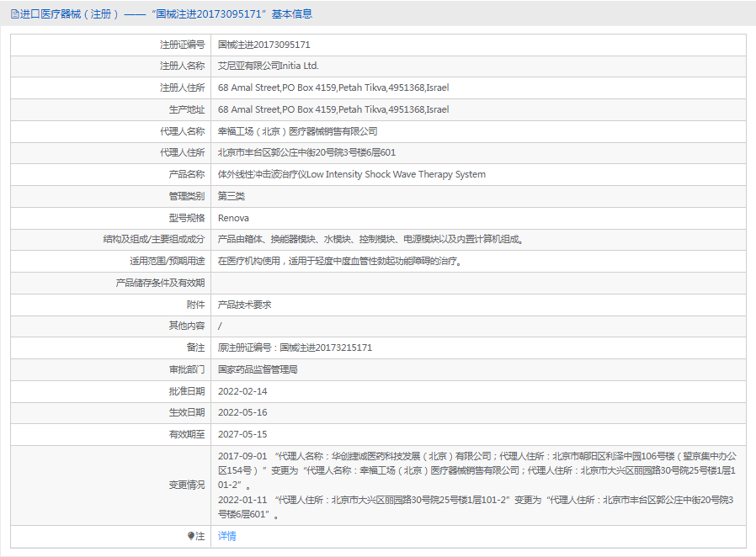Click the 适用范围/预期用途 label
Viewport: 756px width, 557px height.
168,261
